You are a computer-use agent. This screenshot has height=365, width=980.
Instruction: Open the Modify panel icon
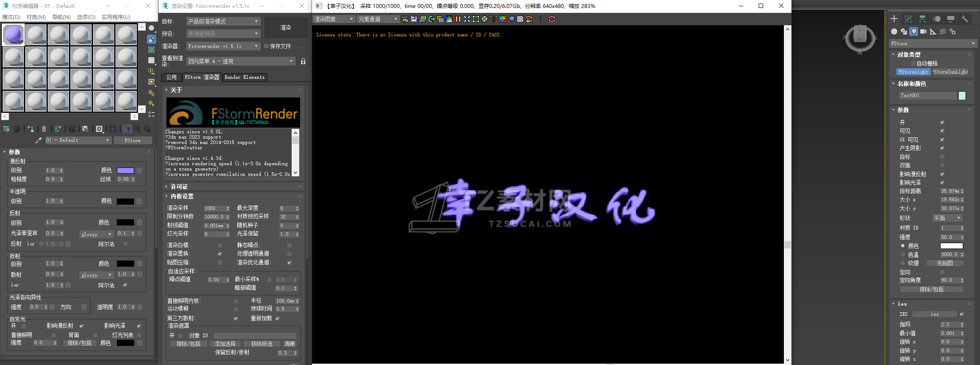coord(908,19)
